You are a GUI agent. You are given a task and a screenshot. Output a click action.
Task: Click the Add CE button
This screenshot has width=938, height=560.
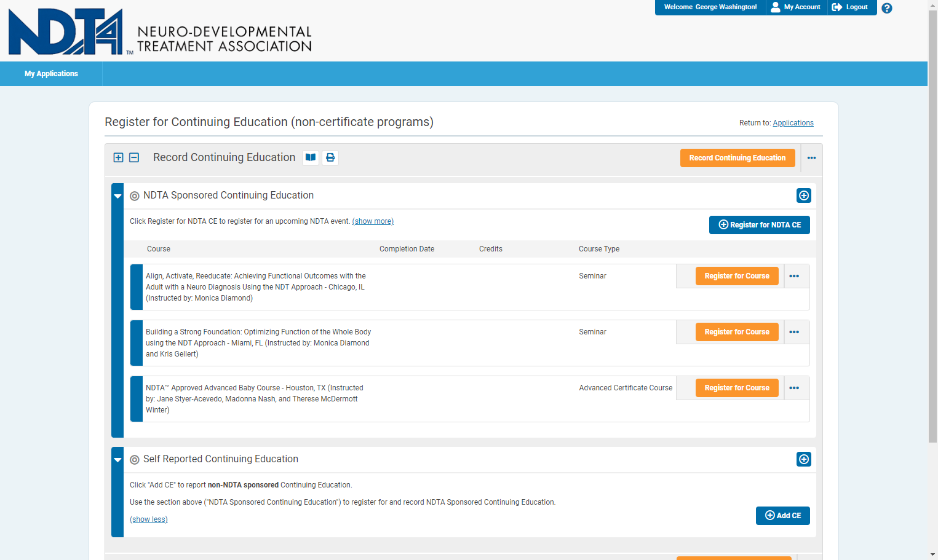(x=783, y=516)
